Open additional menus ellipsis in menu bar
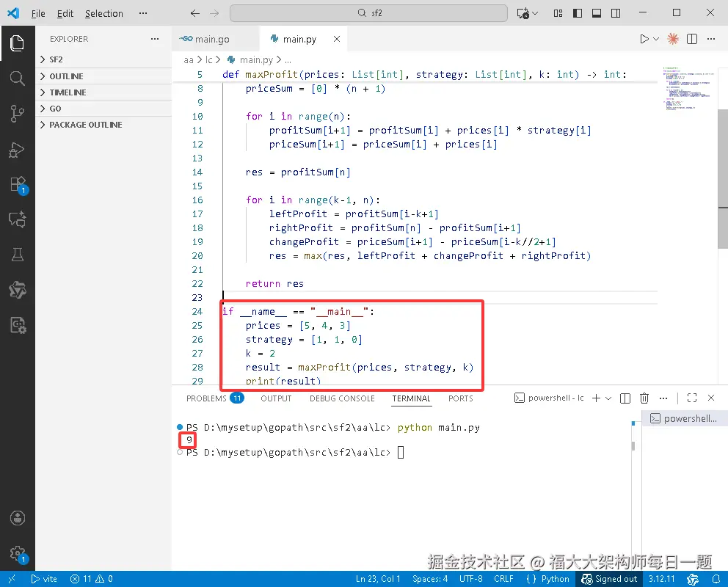 [143, 13]
